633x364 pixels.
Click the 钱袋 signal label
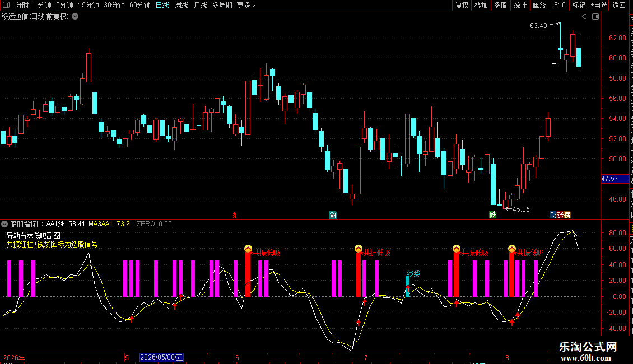pyautogui.click(x=414, y=274)
